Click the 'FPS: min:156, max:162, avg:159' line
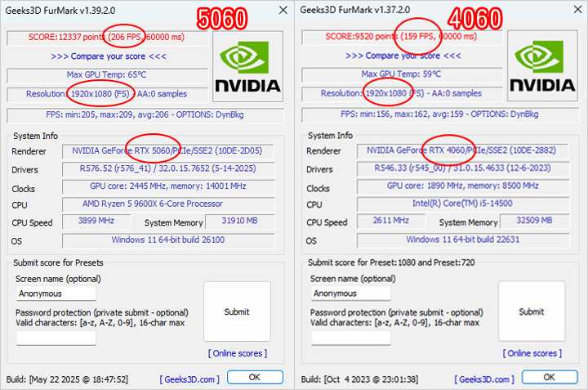 440,114
